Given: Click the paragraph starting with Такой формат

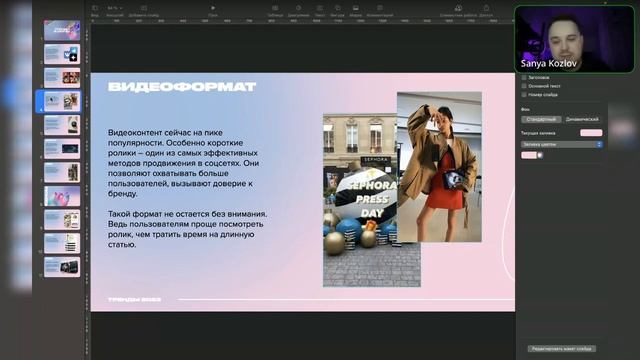Looking at the screenshot, I should pyautogui.click(x=188, y=229).
